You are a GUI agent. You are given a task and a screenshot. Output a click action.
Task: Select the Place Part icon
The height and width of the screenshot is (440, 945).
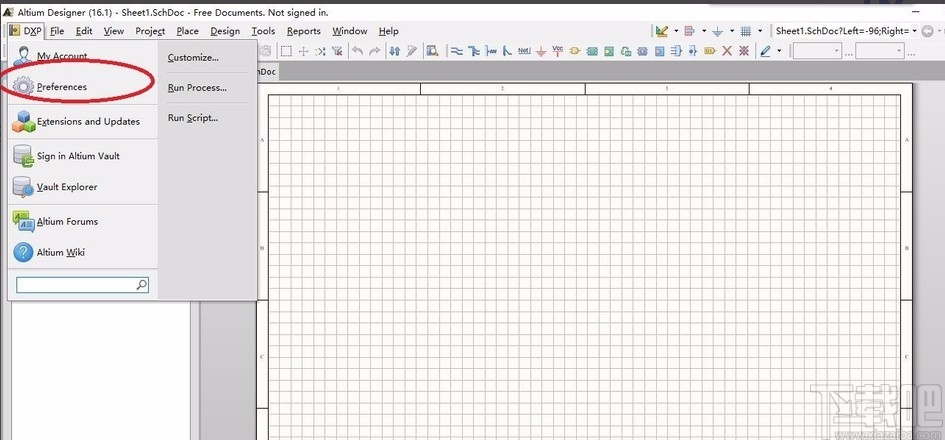pyautogui.click(x=575, y=51)
